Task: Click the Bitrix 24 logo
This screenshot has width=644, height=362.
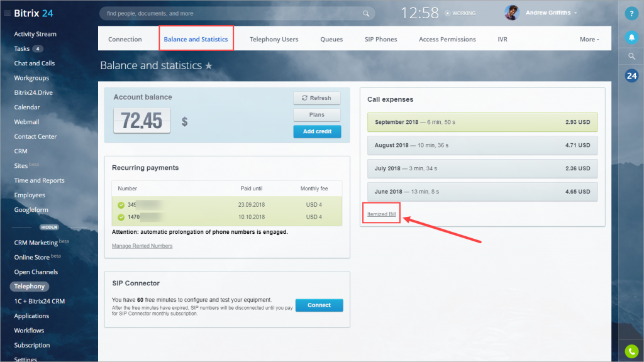Action: tap(34, 13)
